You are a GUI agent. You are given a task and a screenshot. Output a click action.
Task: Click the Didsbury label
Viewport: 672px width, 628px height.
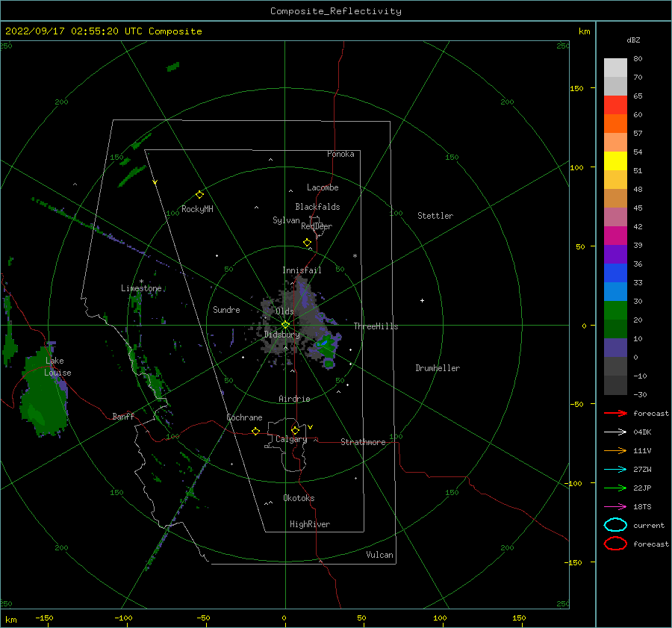282,335
